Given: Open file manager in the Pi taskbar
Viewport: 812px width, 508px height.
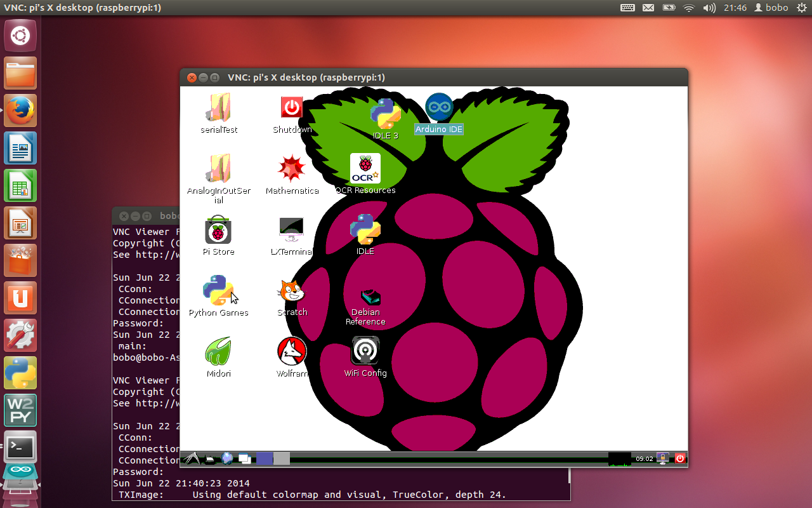Looking at the screenshot, I should click(209, 458).
